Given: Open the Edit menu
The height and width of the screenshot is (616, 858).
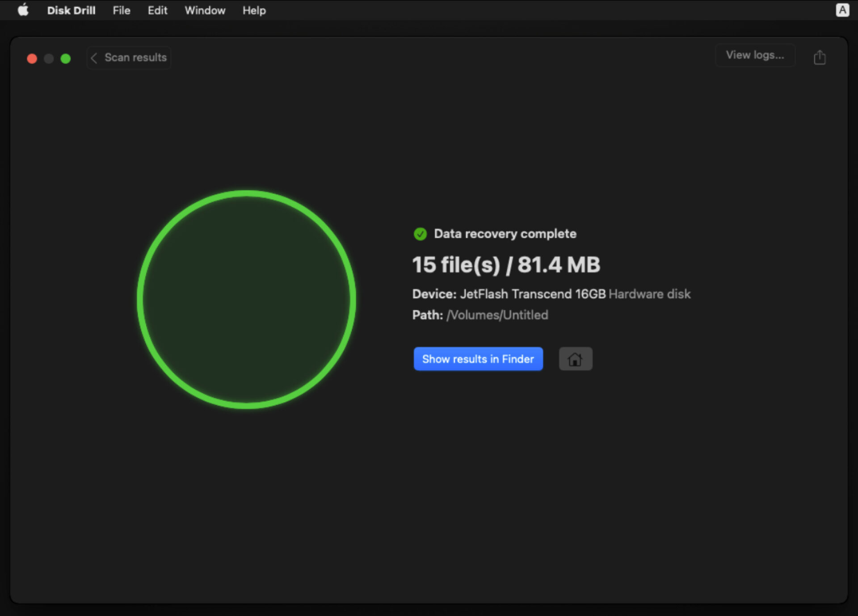Looking at the screenshot, I should 157,10.
